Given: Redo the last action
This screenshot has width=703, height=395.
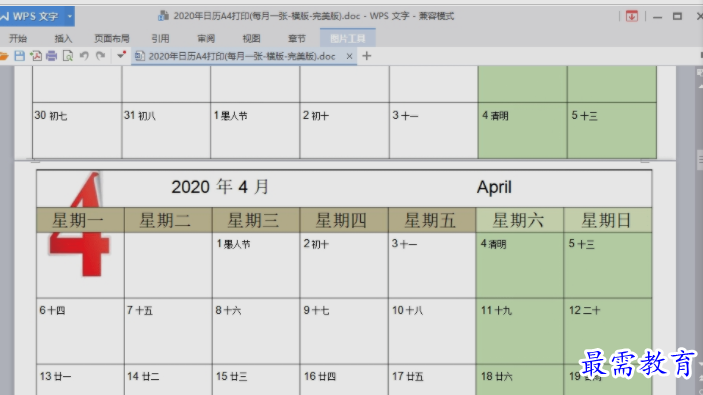Looking at the screenshot, I should pyautogui.click(x=100, y=56).
